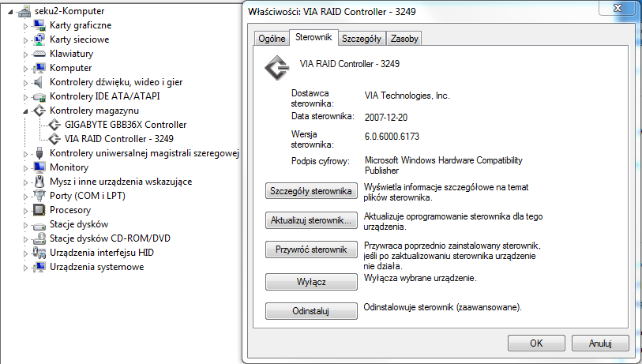Select Kontrolery dźwięku, wideo i gier label

click(116, 82)
